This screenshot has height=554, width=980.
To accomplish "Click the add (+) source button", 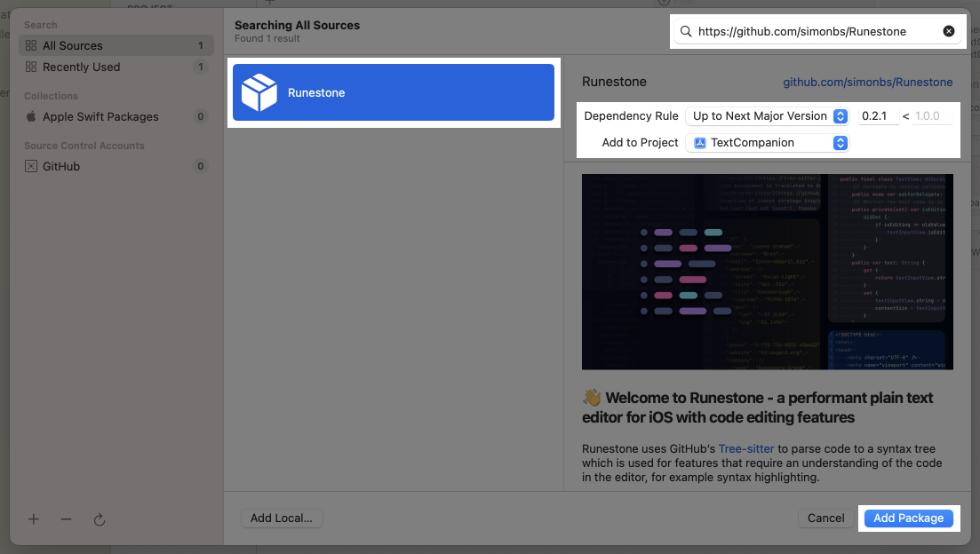I will point(33,519).
